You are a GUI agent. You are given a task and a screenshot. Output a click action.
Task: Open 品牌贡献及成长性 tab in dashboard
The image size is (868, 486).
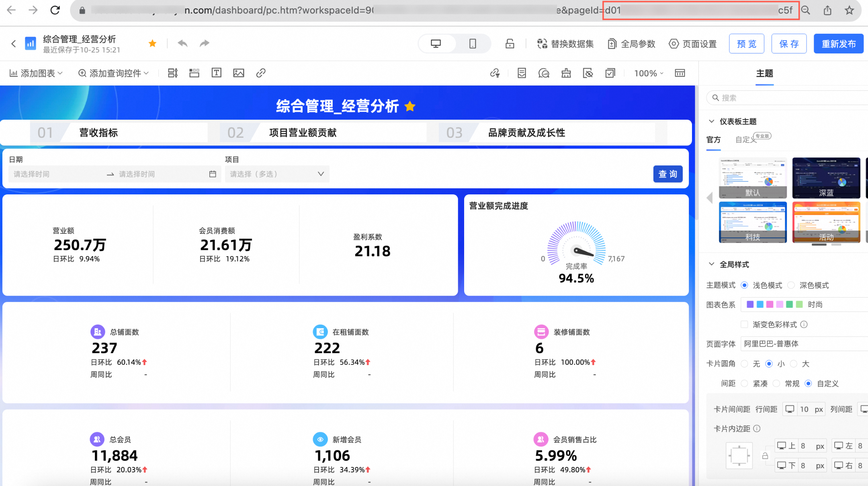pos(526,133)
